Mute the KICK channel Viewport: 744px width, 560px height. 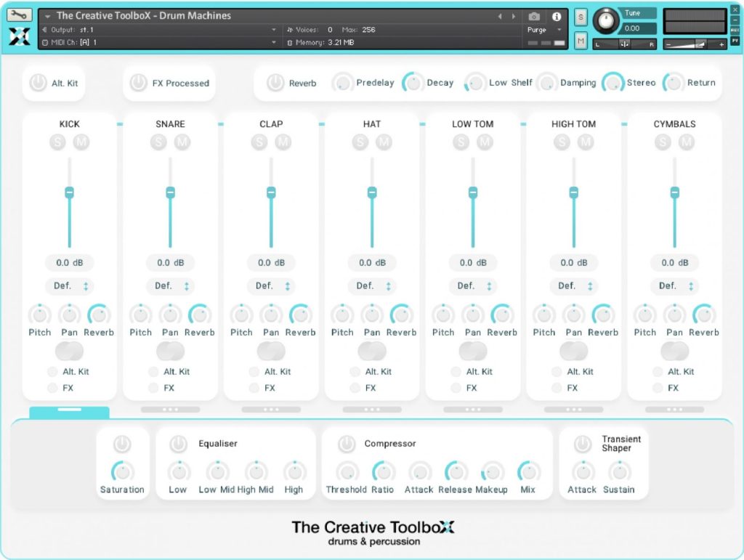[81, 142]
